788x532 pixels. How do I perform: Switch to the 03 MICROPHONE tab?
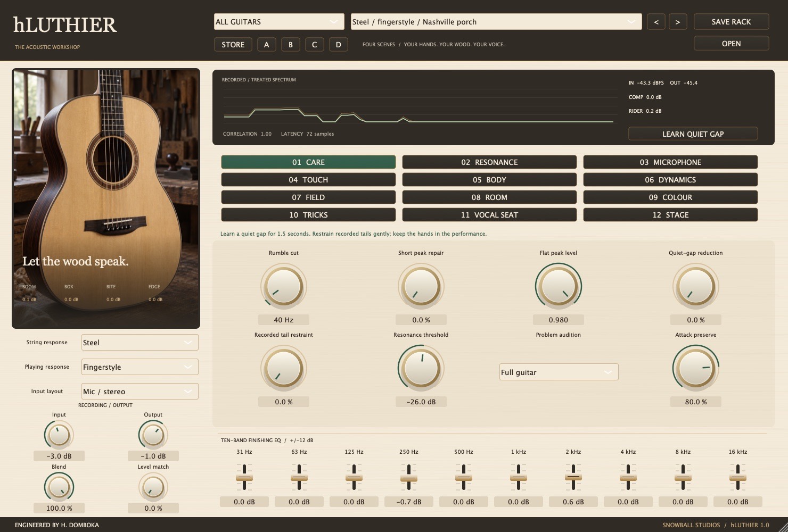point(670,162)
